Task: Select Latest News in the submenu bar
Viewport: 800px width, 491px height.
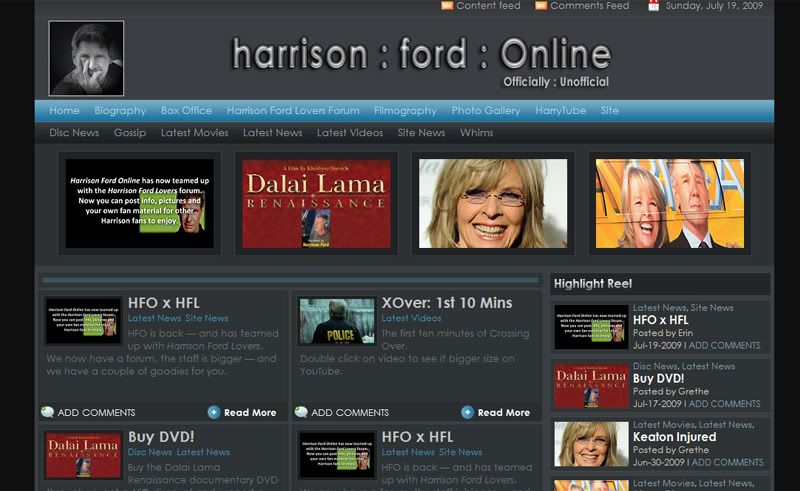Action: pos(272,133)
